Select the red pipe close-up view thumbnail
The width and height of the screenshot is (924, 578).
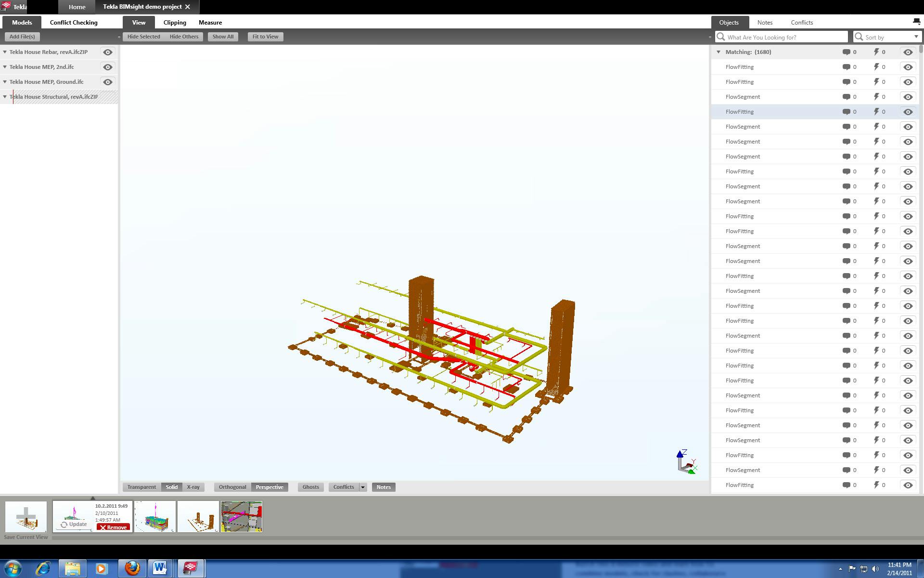tap(242, 517)
